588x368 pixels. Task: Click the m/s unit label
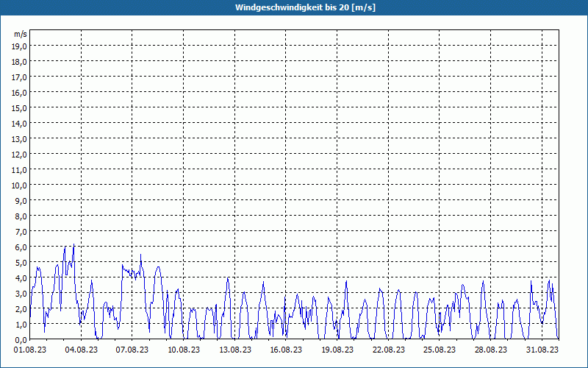[x=21, y=34]
